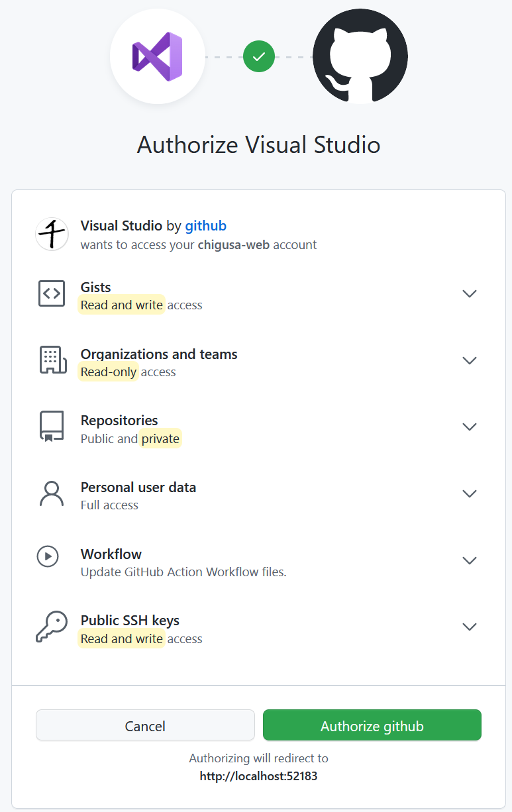Expand the Workflow permission chevron

(470, 560)
